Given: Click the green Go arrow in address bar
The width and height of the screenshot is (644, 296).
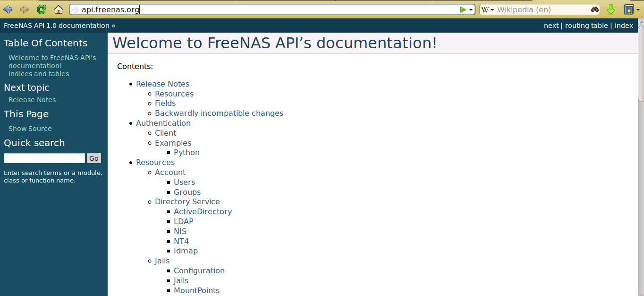Looking at the screenshot, I should pyautogui.click(x=463, y=9).
